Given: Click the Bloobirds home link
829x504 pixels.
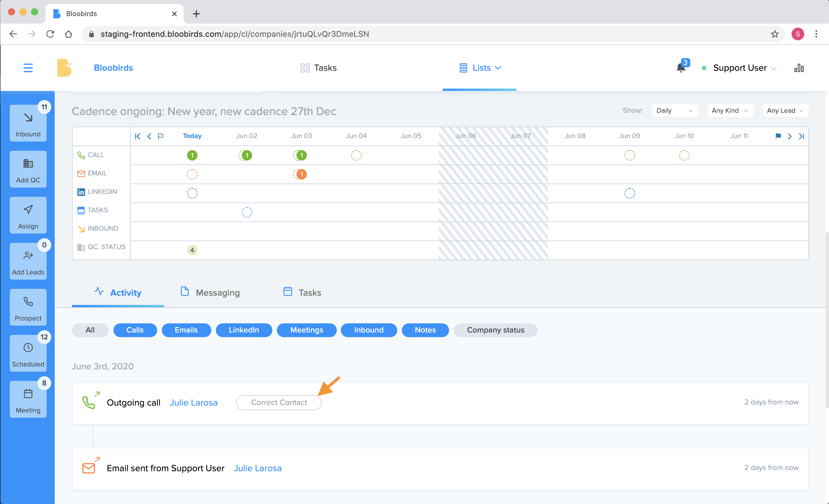Looking at the screenshot, I should point(113,68).
